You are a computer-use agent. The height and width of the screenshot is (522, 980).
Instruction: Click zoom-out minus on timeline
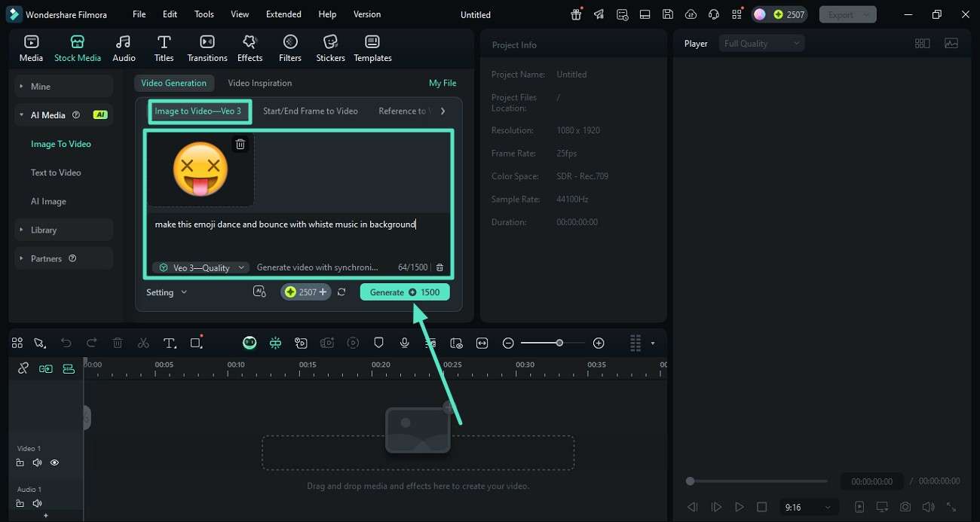pos(508,343)
